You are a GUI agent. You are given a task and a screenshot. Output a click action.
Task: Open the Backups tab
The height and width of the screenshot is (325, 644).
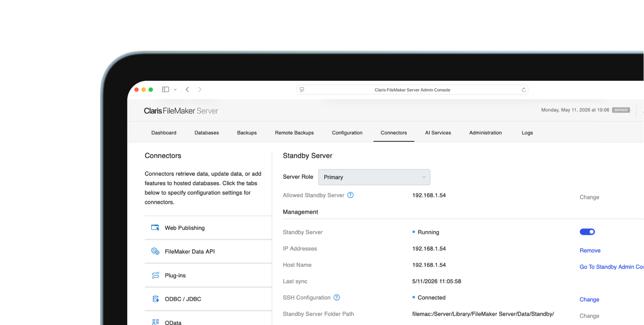pos(247,133)
